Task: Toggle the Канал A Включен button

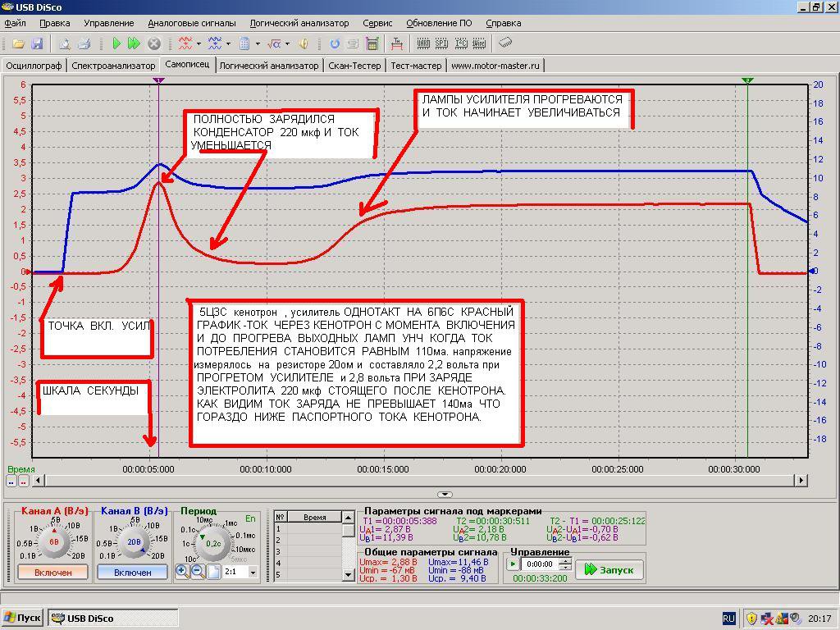Action: (x=53, y=572)
